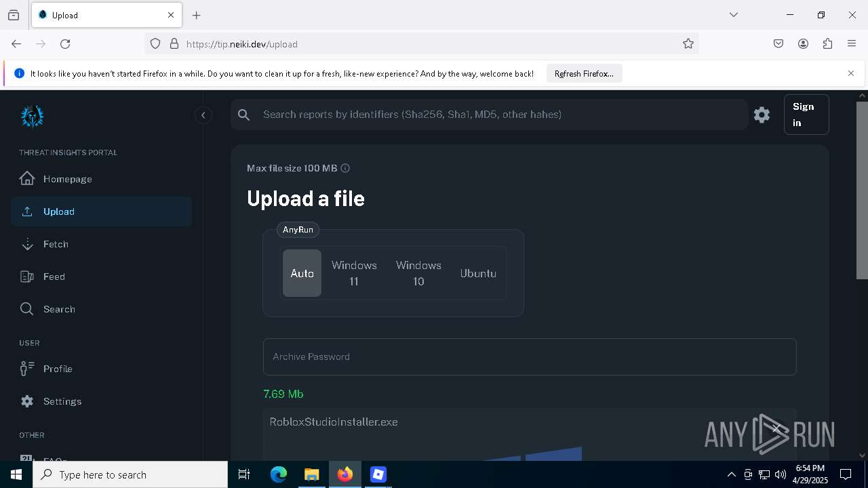The height and width of the screenshot is (488, 868).
Task: Open the Windows Start menu
Action: 16,474
